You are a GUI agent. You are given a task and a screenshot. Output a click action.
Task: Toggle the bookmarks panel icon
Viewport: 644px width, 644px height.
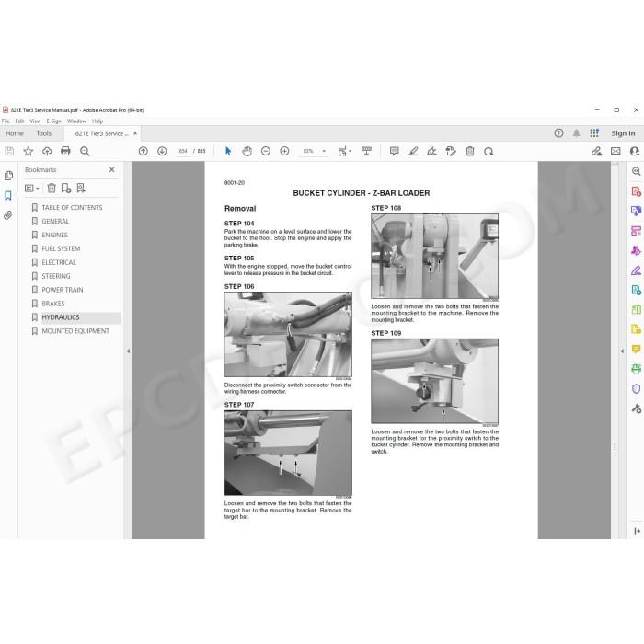click(x=8, y=195)
